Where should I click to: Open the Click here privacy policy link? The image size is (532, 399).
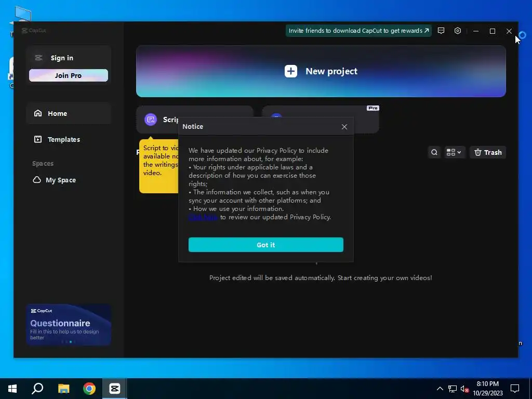pyautogui.click(x=203, y=217)
